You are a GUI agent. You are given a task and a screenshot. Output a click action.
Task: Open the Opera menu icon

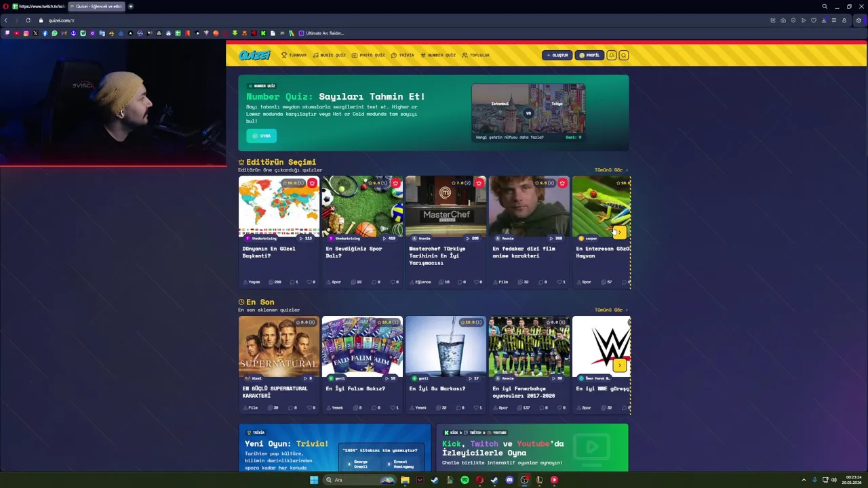pos(6,6)
